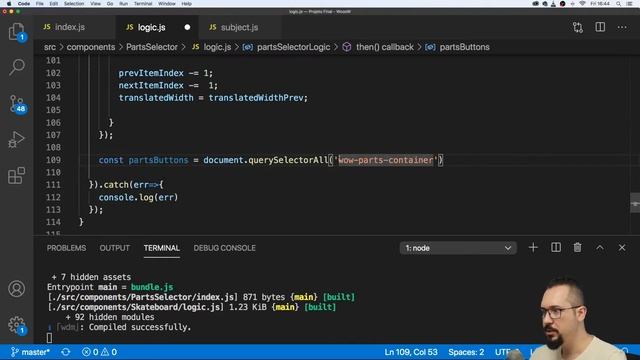This screenshot has width=640, height=360.
Task: Click 'Compiled successfully.' terminal line
Action: point(140,327)
